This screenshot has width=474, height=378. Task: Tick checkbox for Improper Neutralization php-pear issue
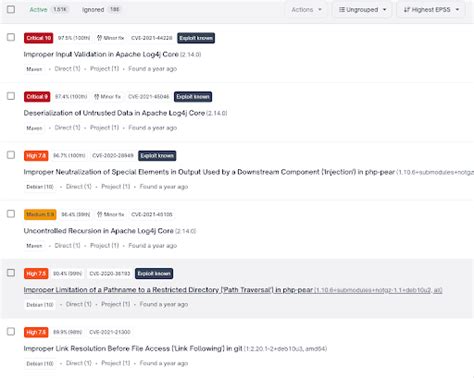(11, 155)
